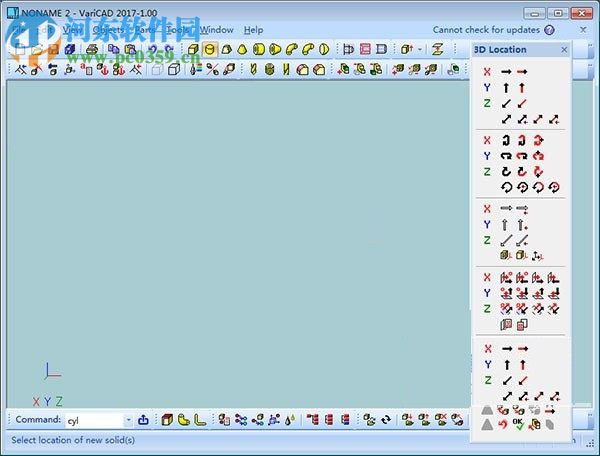The height and width of the screenshot is (456, 600).
Task: Click the blue execute-command arrow icon
Action: (x=143, y=420)
